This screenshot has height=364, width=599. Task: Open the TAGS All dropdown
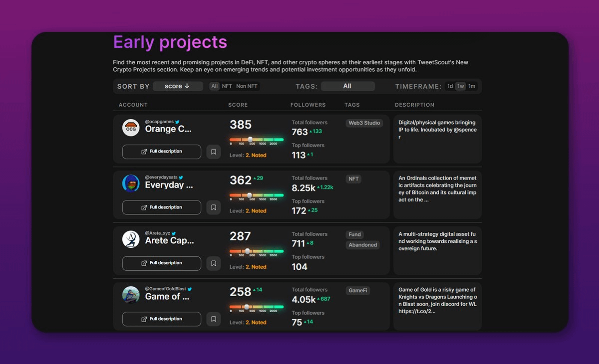[x=348, y=86]
